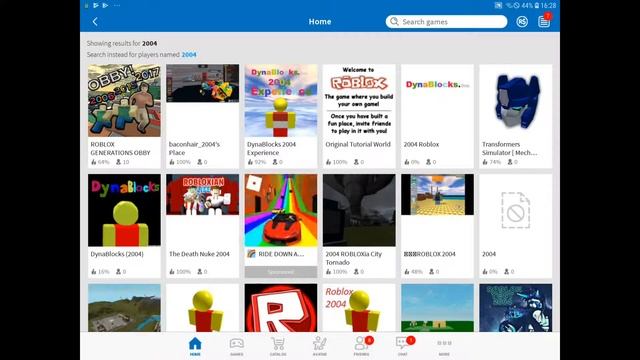The height and width of the screenshot is (360, 640).
Task: Open More menu with three dots
Action: (x=444, y=346)
